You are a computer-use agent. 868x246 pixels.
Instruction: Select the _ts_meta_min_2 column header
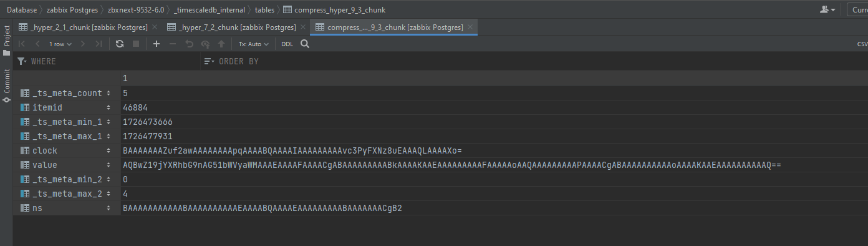pos(67,179)
